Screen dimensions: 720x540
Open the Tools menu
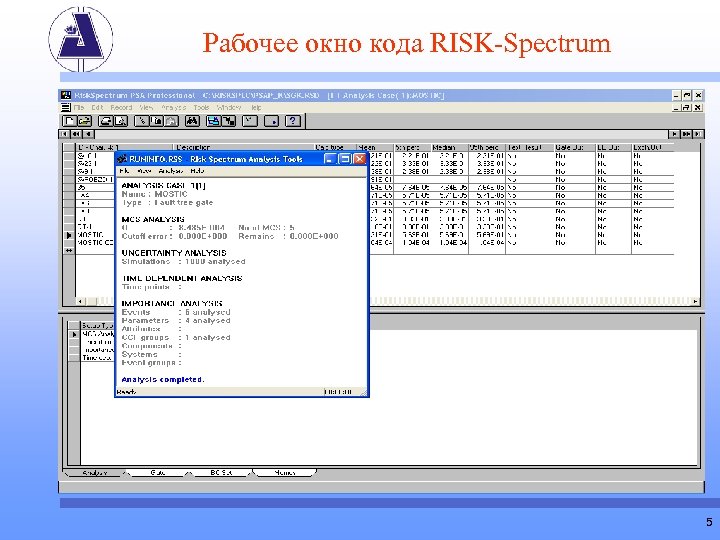click(x=201, y=107)
